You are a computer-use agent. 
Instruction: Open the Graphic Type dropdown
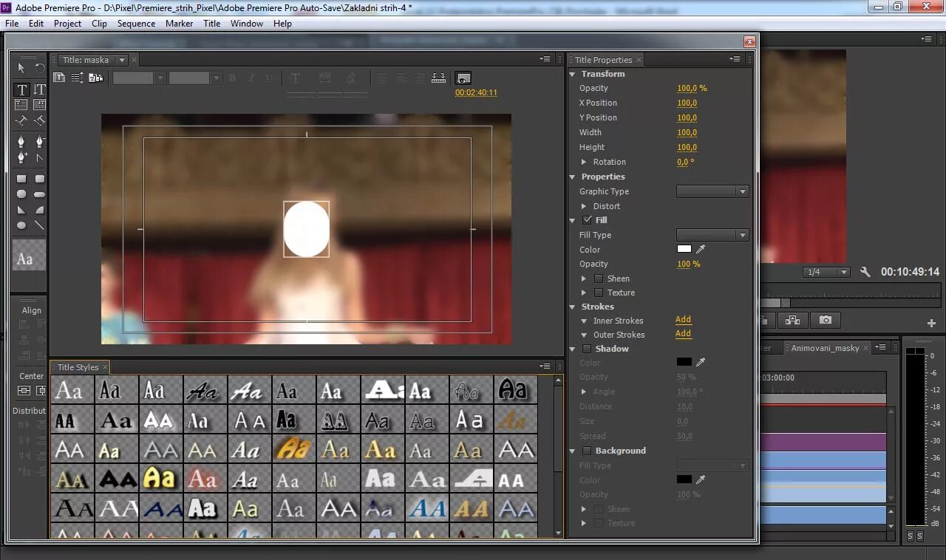(712, 191)
